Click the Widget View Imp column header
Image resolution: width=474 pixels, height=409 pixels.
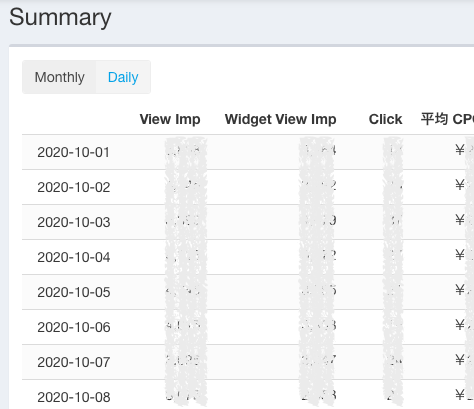pos(280,119)
